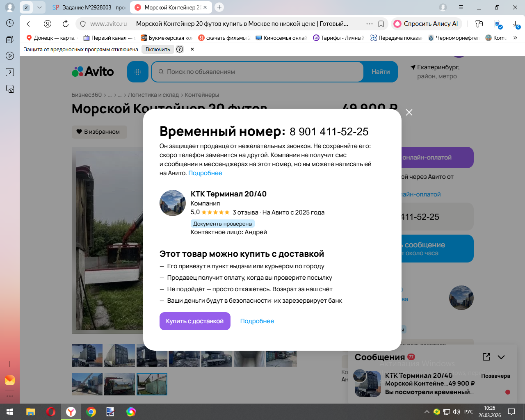The image size is (525, 420).
Task: Focus the Поиск по объявлениям search field
Action: pos(258,72)
